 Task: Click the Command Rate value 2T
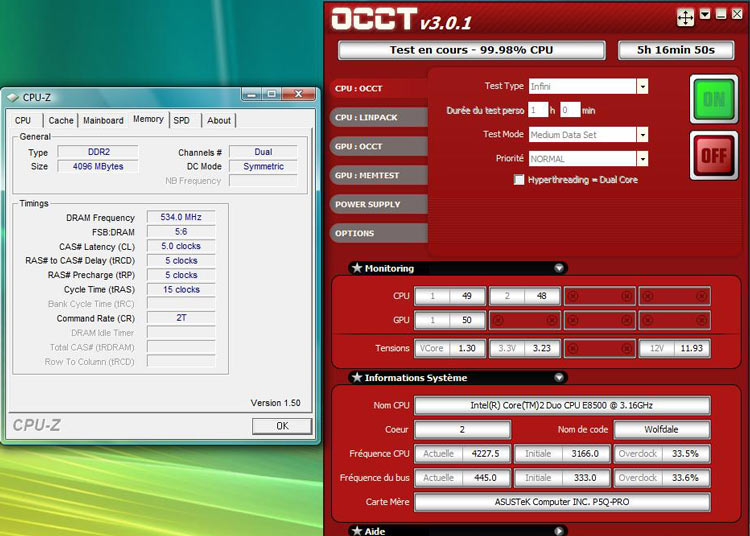click(x=181, y=318)
